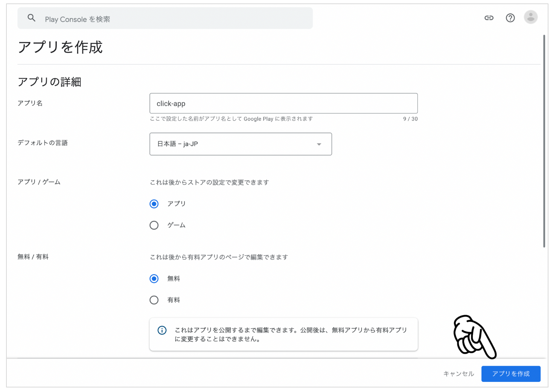Click the 9 / 30 character counter
This screenshot has height=392, width=553.
(x=410, y=119)
